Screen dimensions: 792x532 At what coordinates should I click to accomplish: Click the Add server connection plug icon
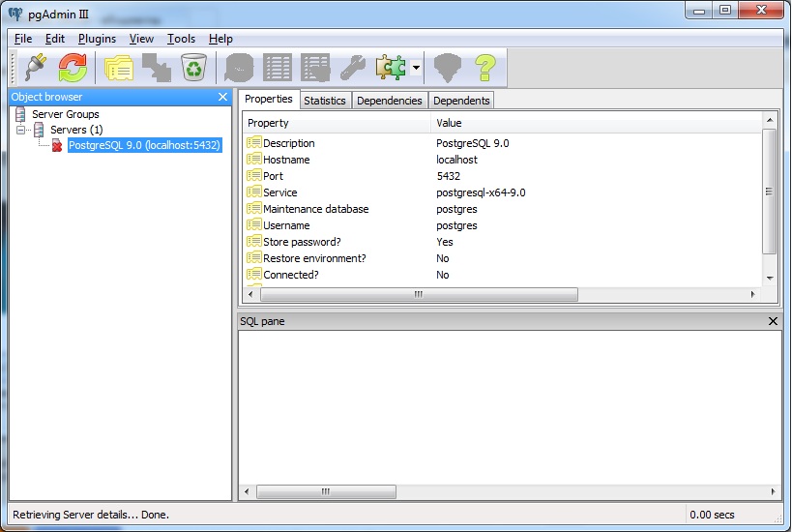click(x=36, y=67)
